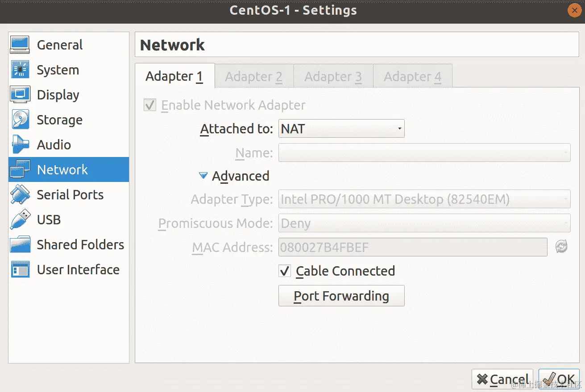Click the User Interface window icon

point(20,269)
